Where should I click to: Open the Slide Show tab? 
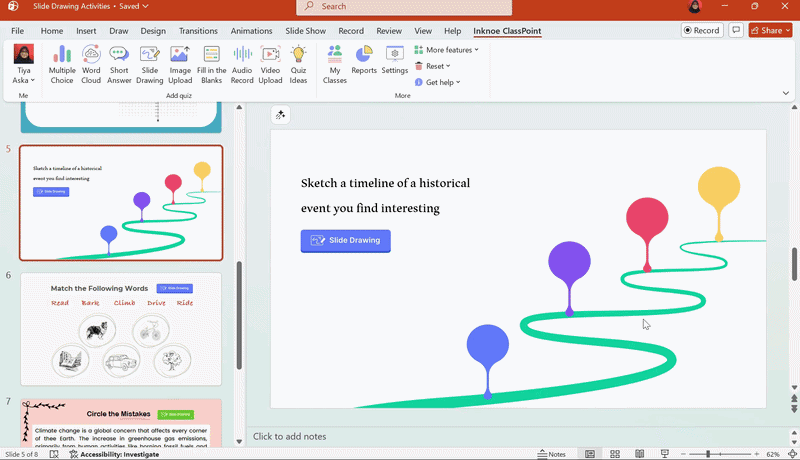click(x=305, y=31)
